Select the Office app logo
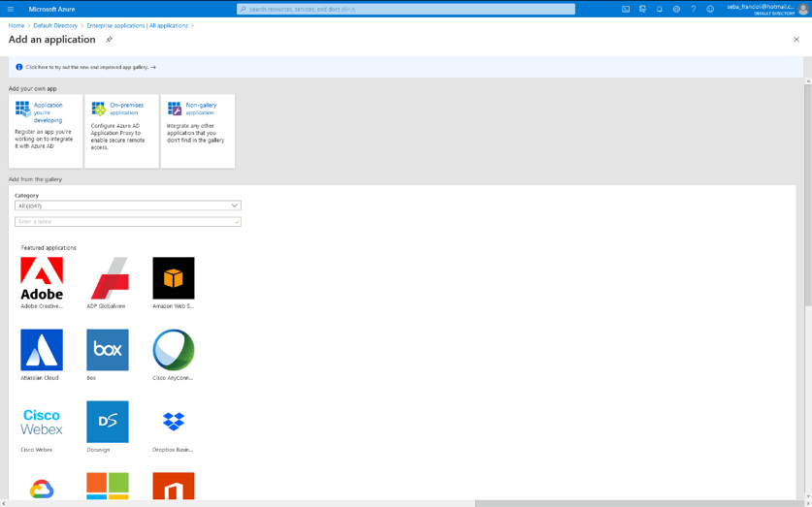812x507 pixels. pos(174,487)
